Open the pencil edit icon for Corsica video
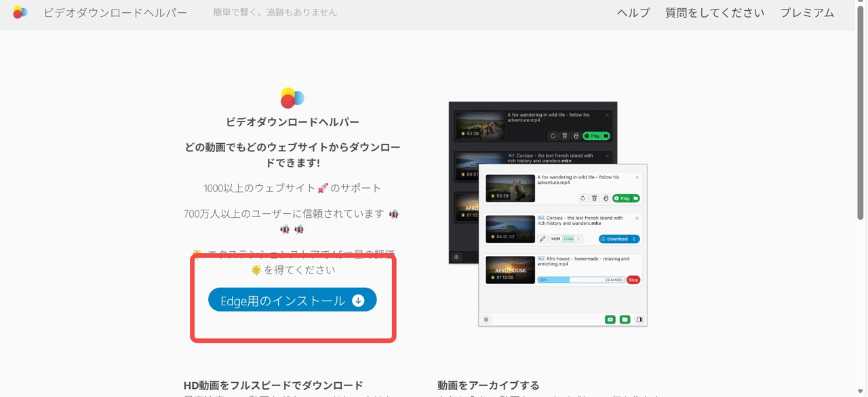Screen dimensions: 868x397 [x=542, y=238]
